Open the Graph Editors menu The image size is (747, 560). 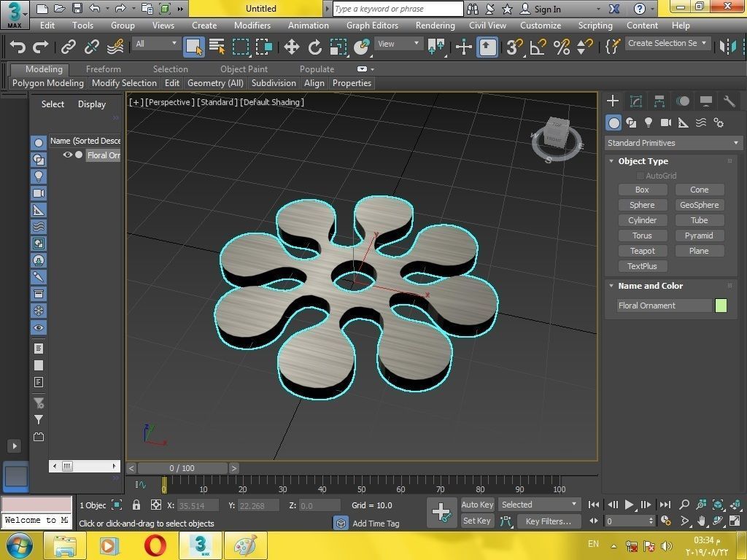pyautogui.click(x=372, y=26)
